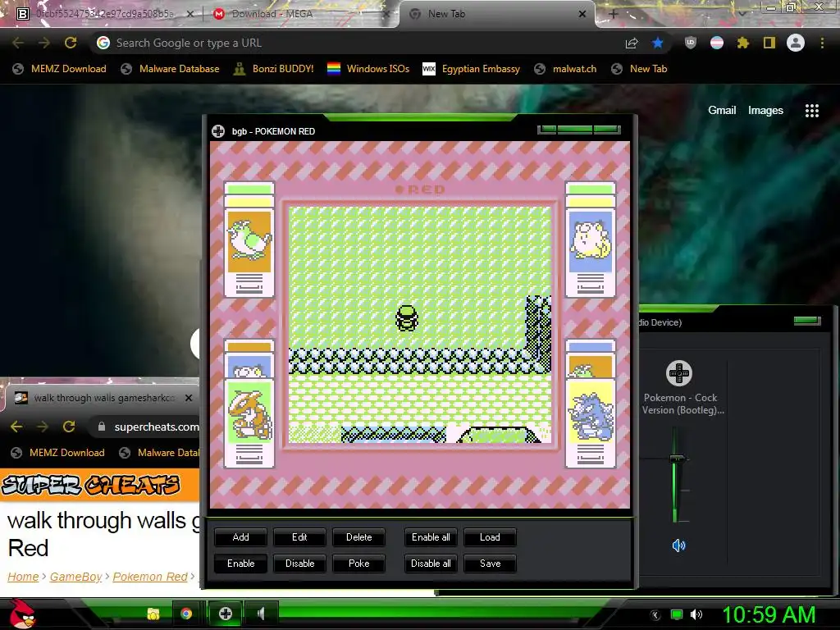The height and width of the screenshot is (630, 840).
Task: Click the Poke button
Action: point(358,564)
